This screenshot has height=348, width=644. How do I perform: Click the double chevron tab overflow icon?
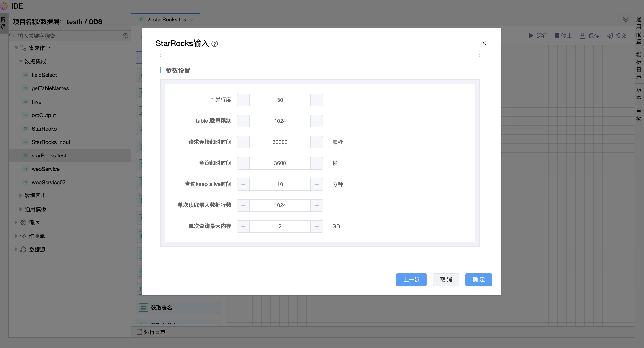625,20
